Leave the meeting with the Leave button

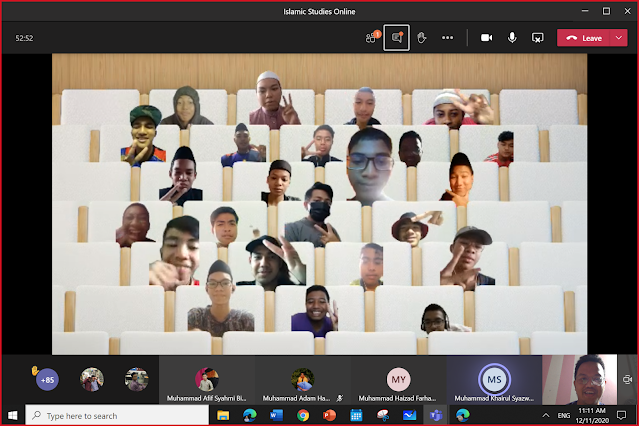pos(583,38)
